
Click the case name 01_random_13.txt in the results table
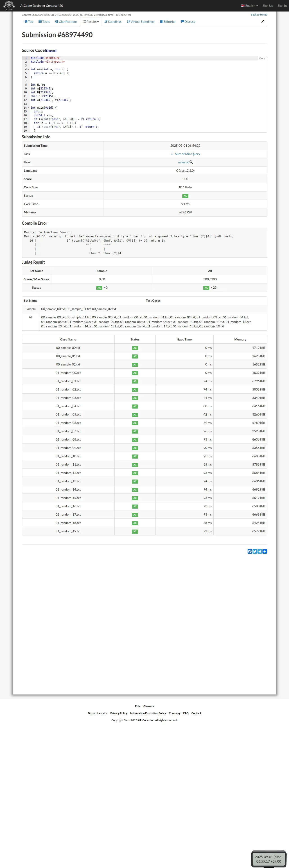68,481
